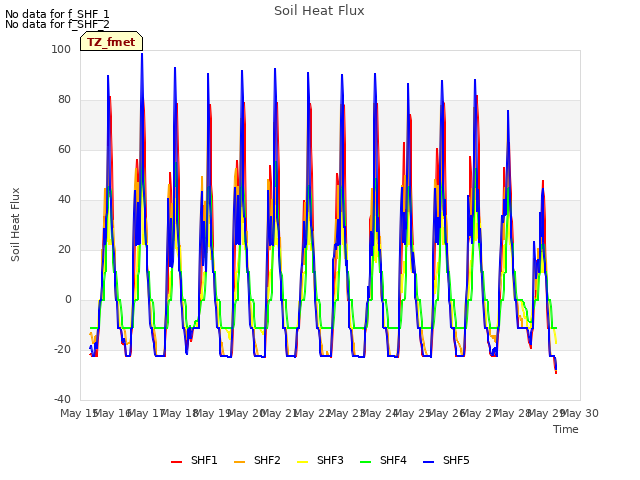The height and width of the screenshot is (480, 640).
Task: Click the -20 y-axis tick label
Action: [62, 349]
